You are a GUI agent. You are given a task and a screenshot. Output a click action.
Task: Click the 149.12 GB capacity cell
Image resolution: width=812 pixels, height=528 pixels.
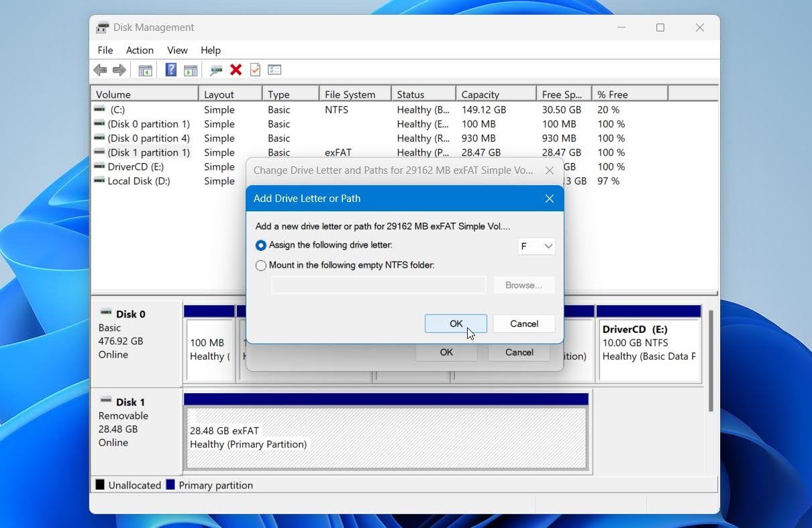tap(484, 110)
